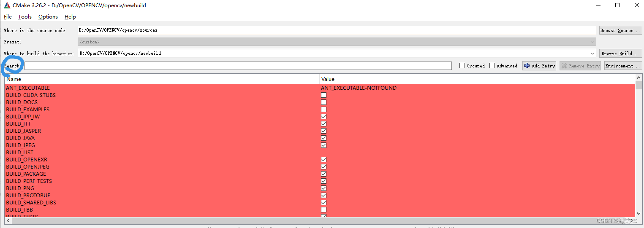Select the BUILD_JASPER row name
The width and height of the screenshot is (644, 228).
point(24,131)
